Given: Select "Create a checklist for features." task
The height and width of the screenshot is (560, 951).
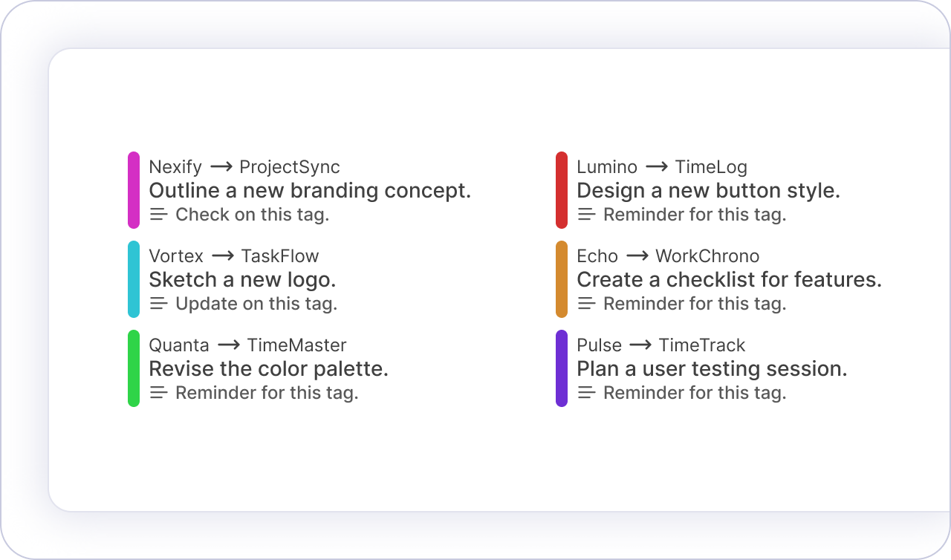Looking at the screenshot, I should [729, 280].
